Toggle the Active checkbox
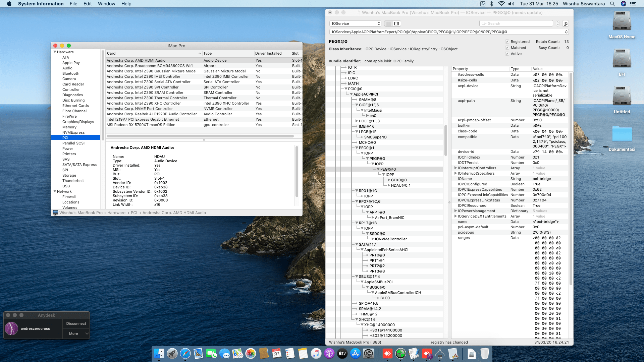The image size is (644, 362). pos(507,54)
